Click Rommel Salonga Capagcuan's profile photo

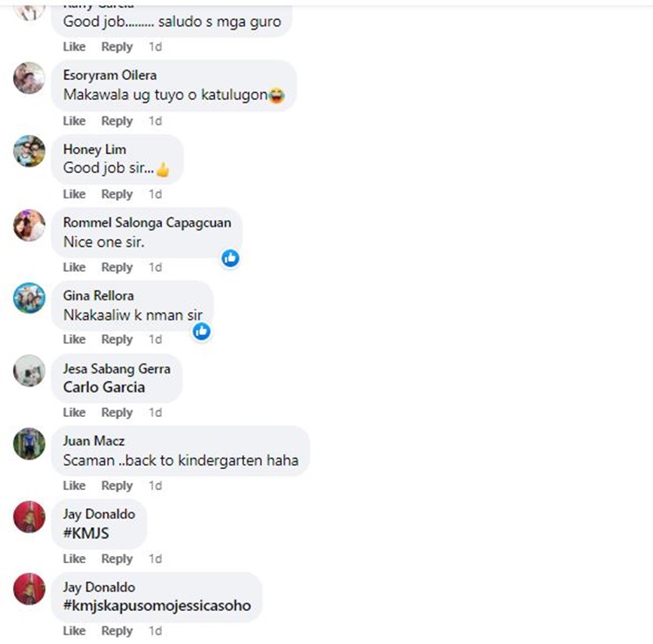pyautogui.click(x=29, y=225)
